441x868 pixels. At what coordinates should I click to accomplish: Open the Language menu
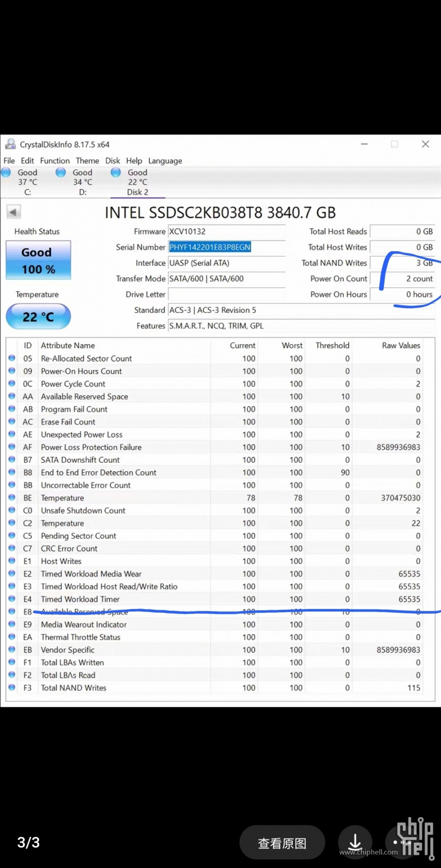pyautogui.click(x=165, y=161)
